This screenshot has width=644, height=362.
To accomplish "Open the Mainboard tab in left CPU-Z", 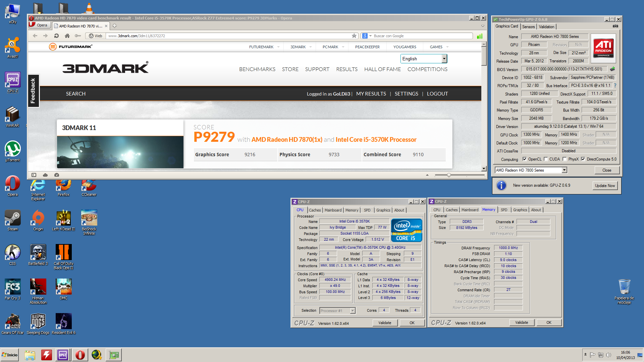I will coord(333,210).
